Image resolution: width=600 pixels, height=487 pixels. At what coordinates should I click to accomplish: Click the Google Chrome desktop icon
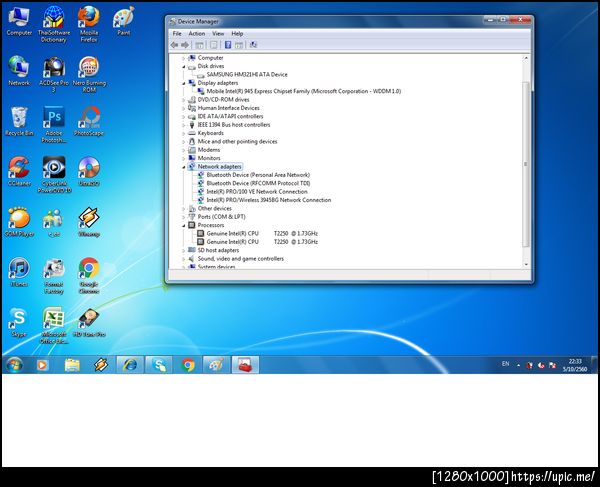[89, 276]
